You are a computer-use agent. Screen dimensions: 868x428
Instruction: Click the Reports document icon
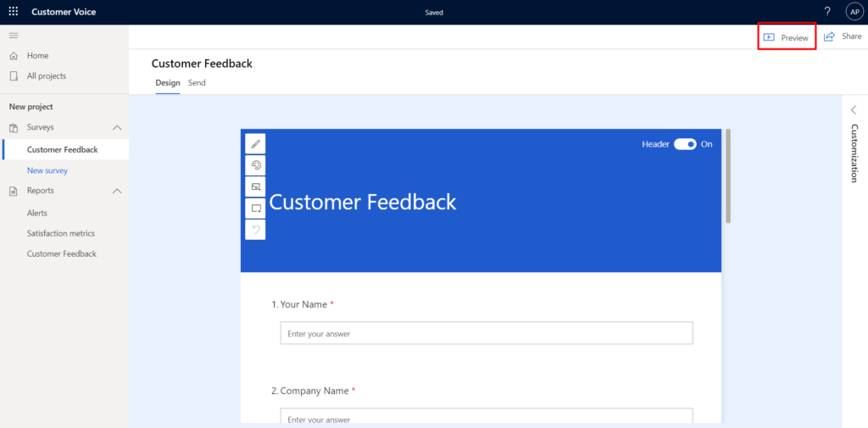[x=14, y=191]
